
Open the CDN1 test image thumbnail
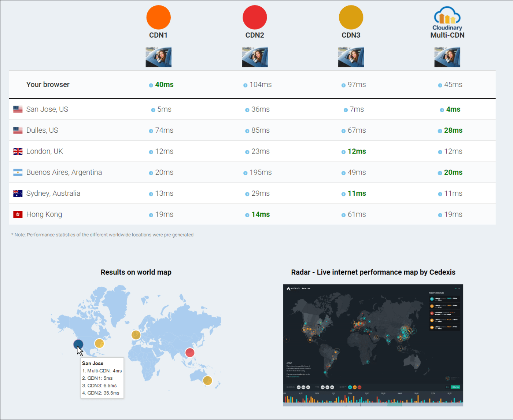point(158,57)
